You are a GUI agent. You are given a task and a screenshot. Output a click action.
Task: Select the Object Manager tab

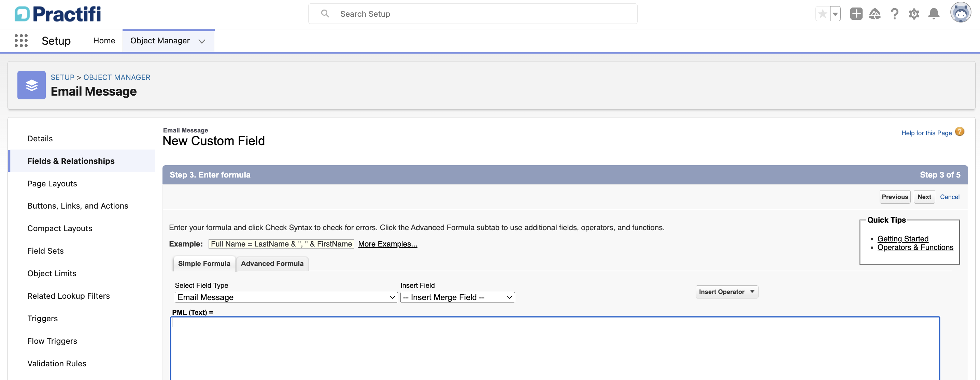click(x=160, y=41)
